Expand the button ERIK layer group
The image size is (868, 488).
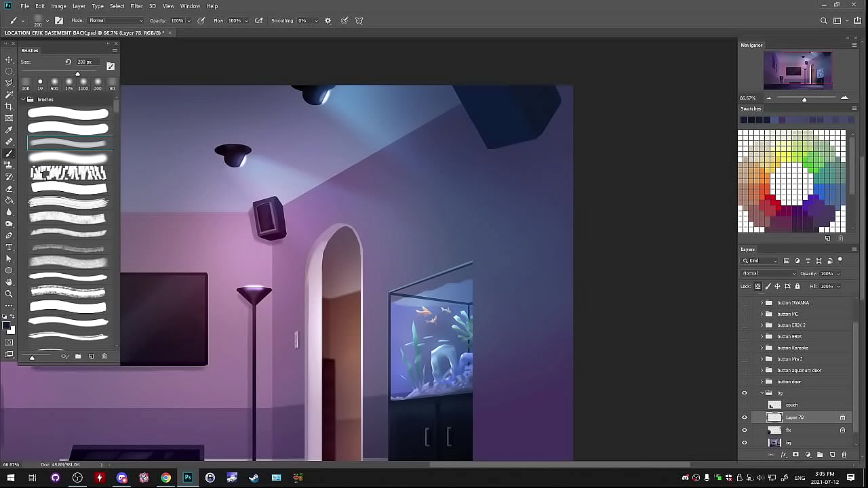tap(762, 337)
